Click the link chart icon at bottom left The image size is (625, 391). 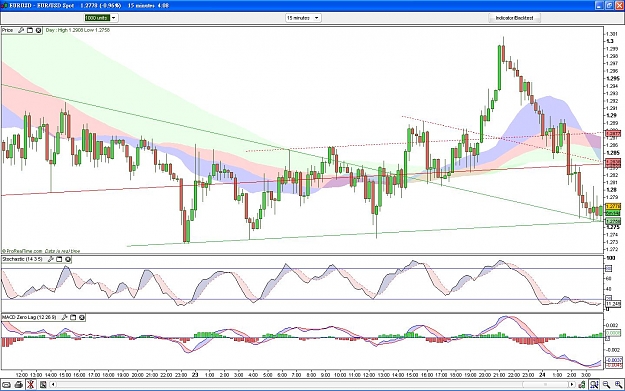pos(6,385)
